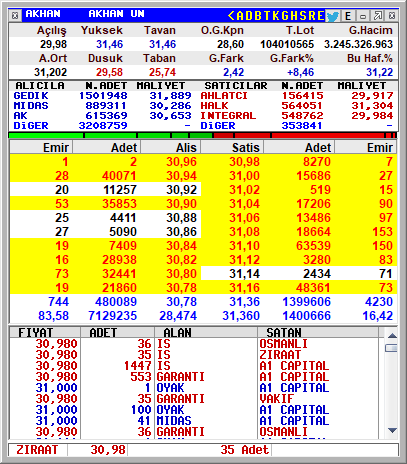The width and height of the screenshot is (407, 464).
Task: Click the yellow letter K shortcut in title bar
Action: [276, 16]
